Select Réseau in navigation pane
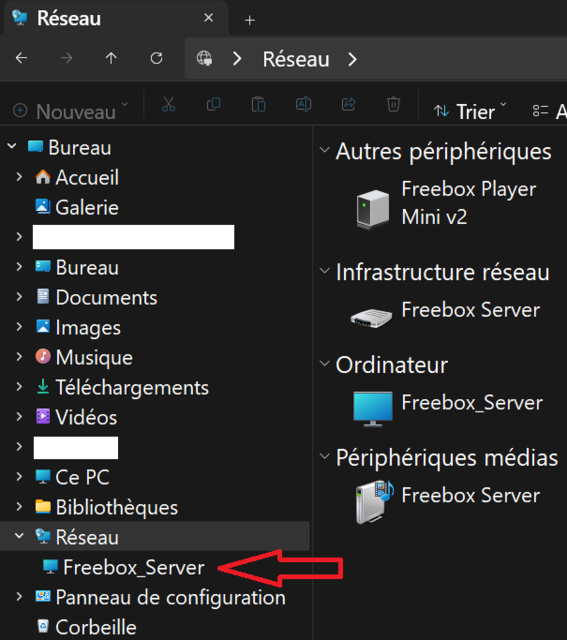 point(87,537)
